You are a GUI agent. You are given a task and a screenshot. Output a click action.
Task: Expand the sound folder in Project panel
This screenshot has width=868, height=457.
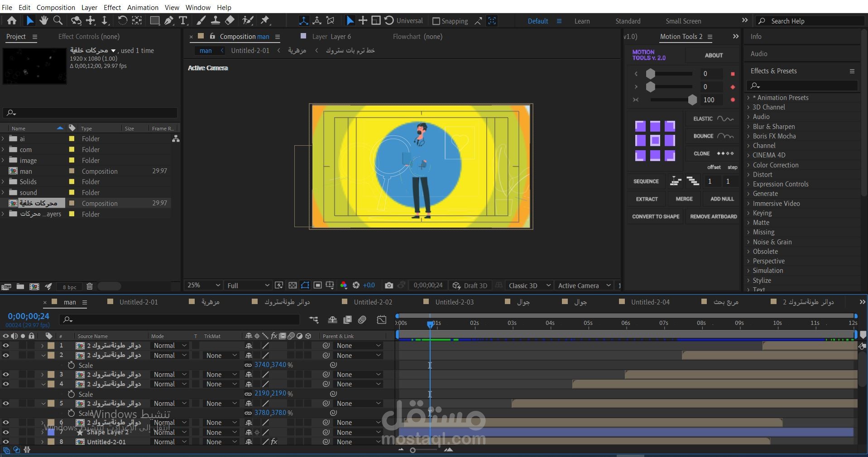coord(4,193)
